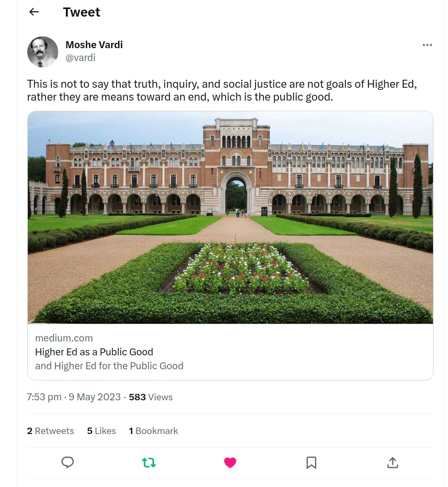Click the back arrow icon
This screenshot has width=448, height=487.
point(34,12)
